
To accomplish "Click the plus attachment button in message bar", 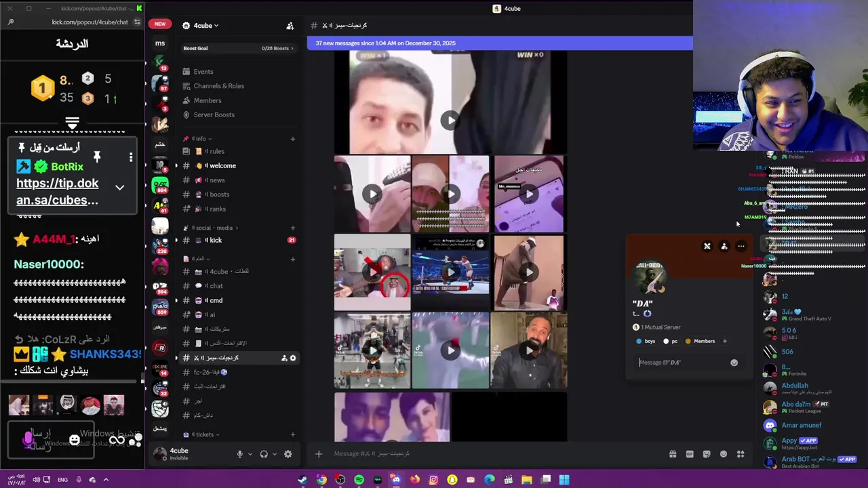I will [319, 454].
